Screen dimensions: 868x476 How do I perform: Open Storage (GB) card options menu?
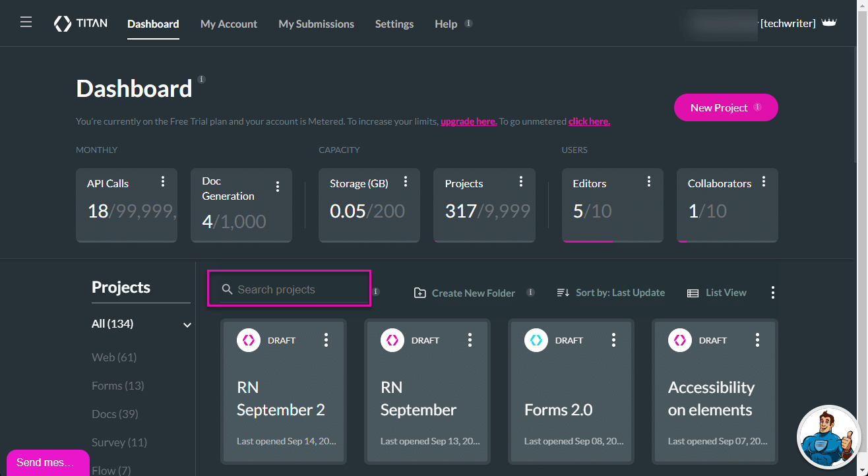[x=406, y=181]
